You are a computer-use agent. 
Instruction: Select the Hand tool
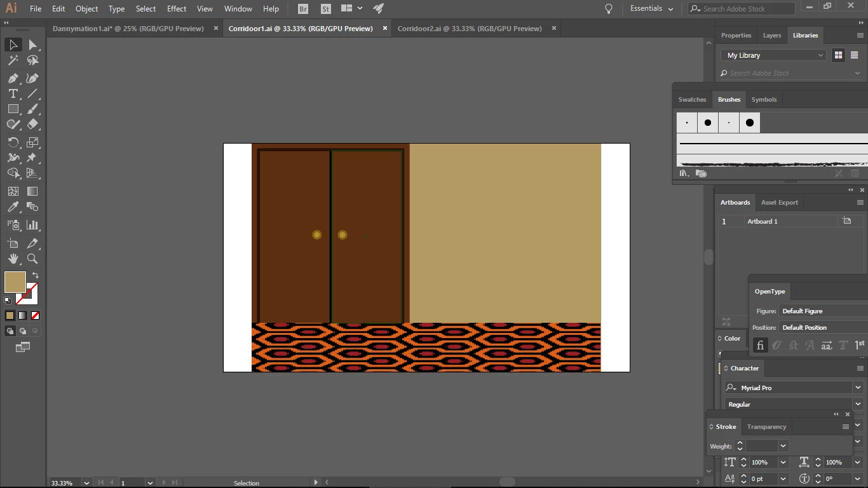tap(13, 259)
